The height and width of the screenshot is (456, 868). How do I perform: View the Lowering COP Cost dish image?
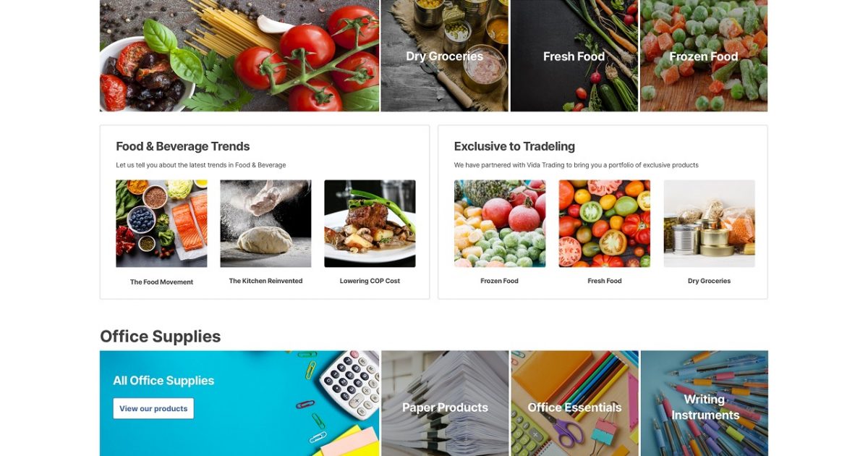(370, 224)
